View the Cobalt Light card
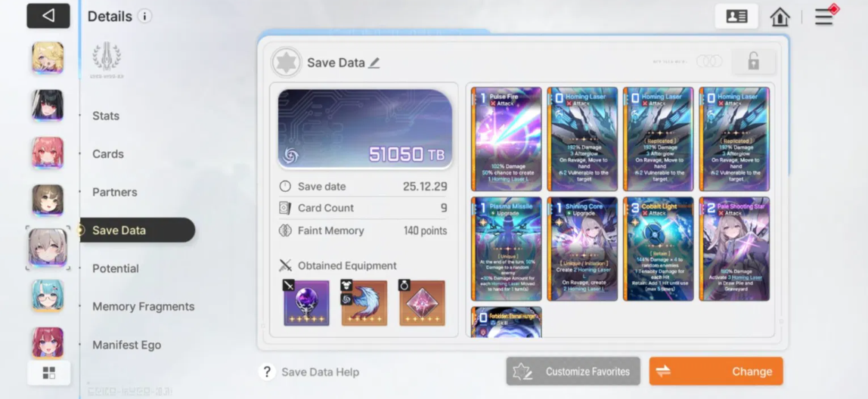The image size is (868, 399). pos(659,249)
